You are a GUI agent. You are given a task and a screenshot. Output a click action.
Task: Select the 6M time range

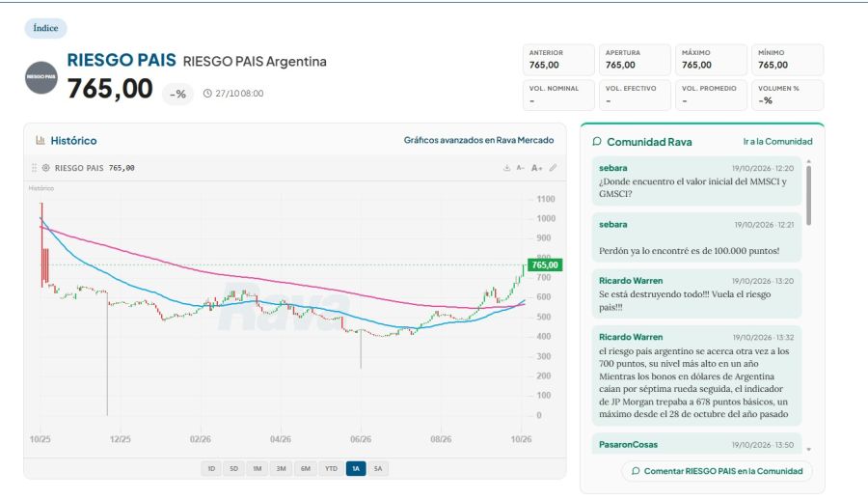point(306,468)
